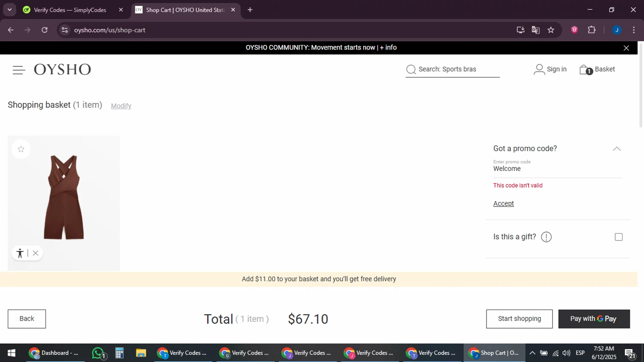Close the Verify Codes tab
Viewport: 644px width, 362px height.
[x=121, y=10]
